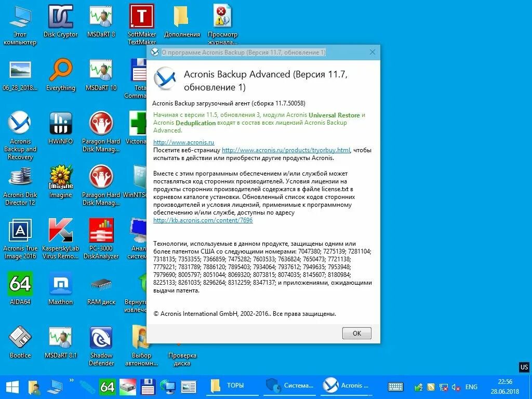The width and height of the screenshot is (532, 399).
Task: Click the bold Deduplication text
Action: pos(195,123)
